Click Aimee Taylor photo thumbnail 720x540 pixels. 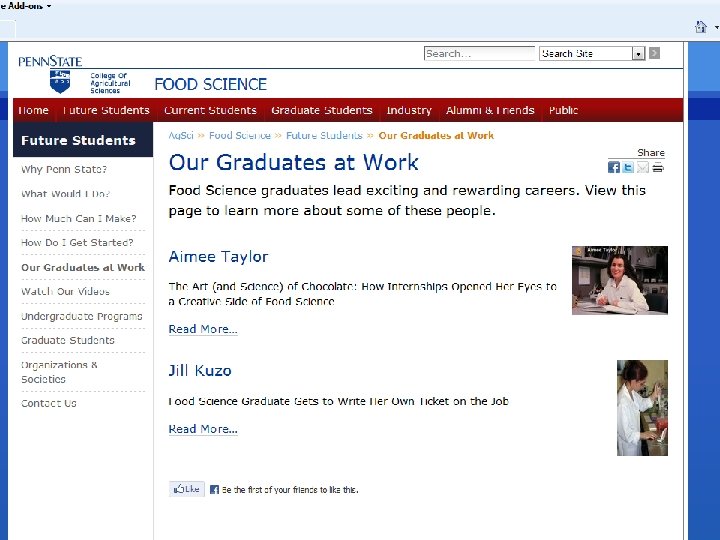[x=620, y=281]
